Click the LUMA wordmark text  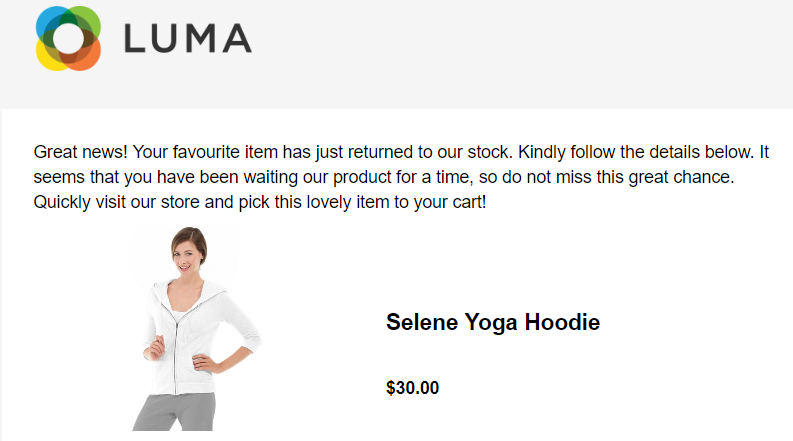click(x=188, y=38)
